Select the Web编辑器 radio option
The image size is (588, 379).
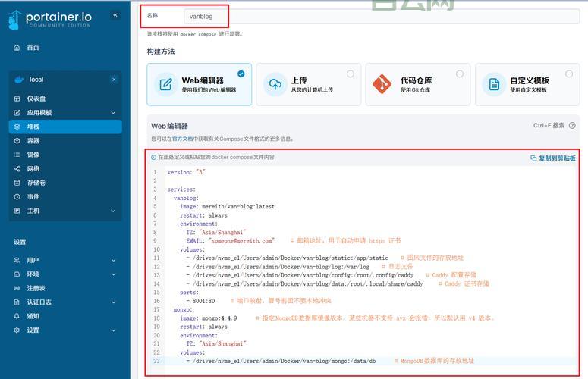click(241, 74)
